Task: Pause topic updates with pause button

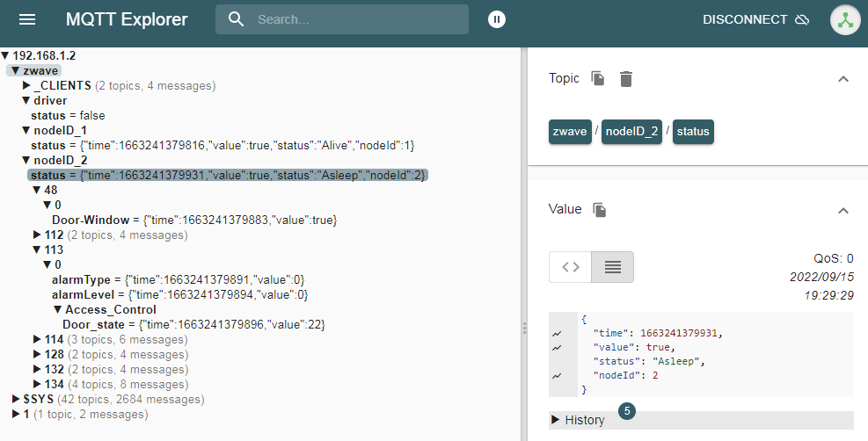Action: point(497,19)
